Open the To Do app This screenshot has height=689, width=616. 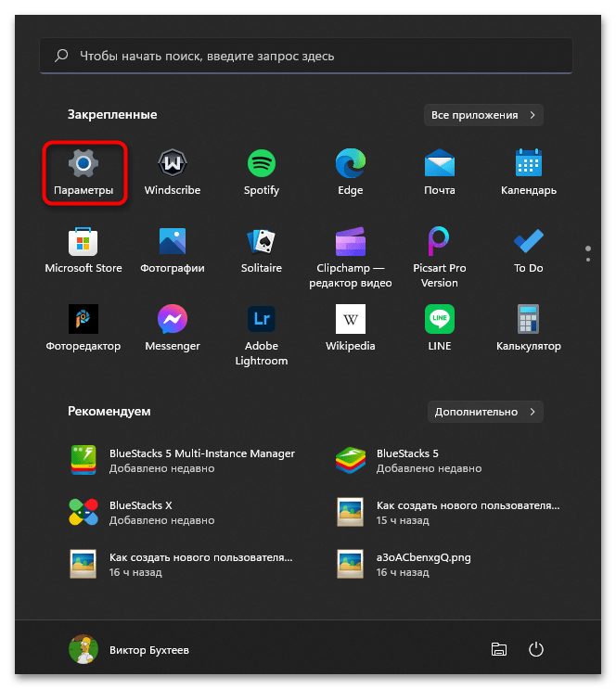(x=529, y=250)
